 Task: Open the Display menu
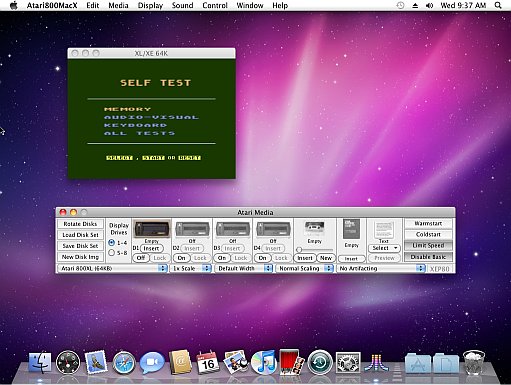[x=150, y=5]
